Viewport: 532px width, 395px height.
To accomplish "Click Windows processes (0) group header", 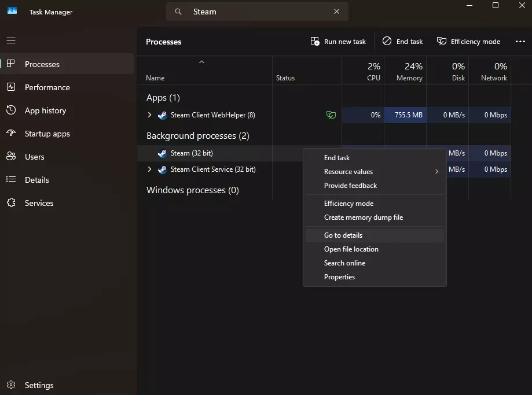I will 192,190.
